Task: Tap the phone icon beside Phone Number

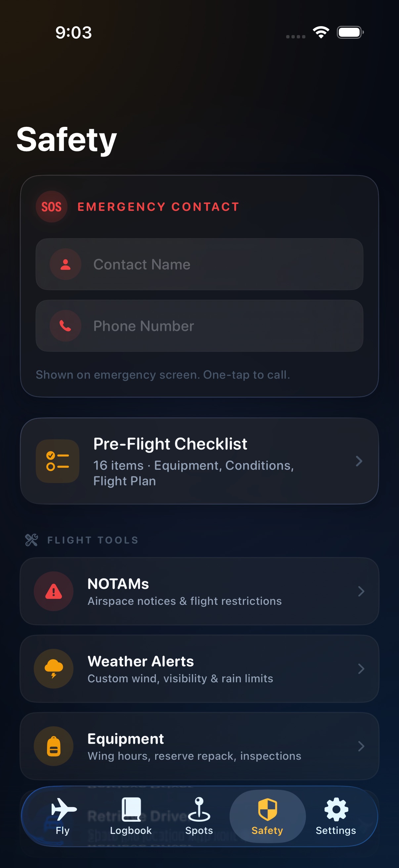Action: click(x=65, y=325)
